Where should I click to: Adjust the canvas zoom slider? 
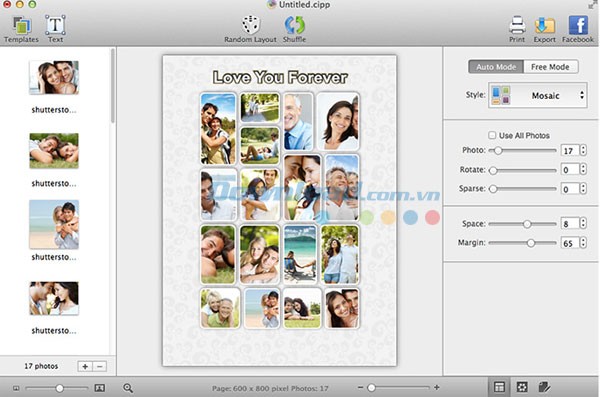(x=398, y=387)
